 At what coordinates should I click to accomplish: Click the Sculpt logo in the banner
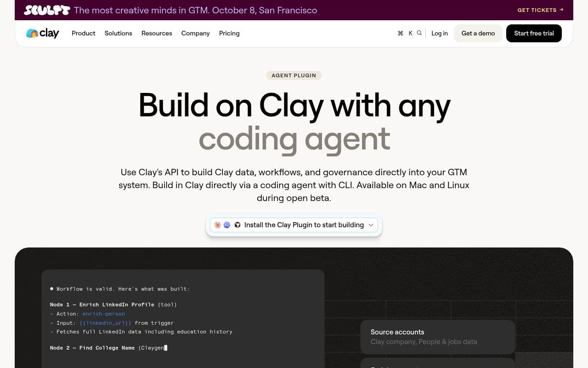click(x=47, y=10)
